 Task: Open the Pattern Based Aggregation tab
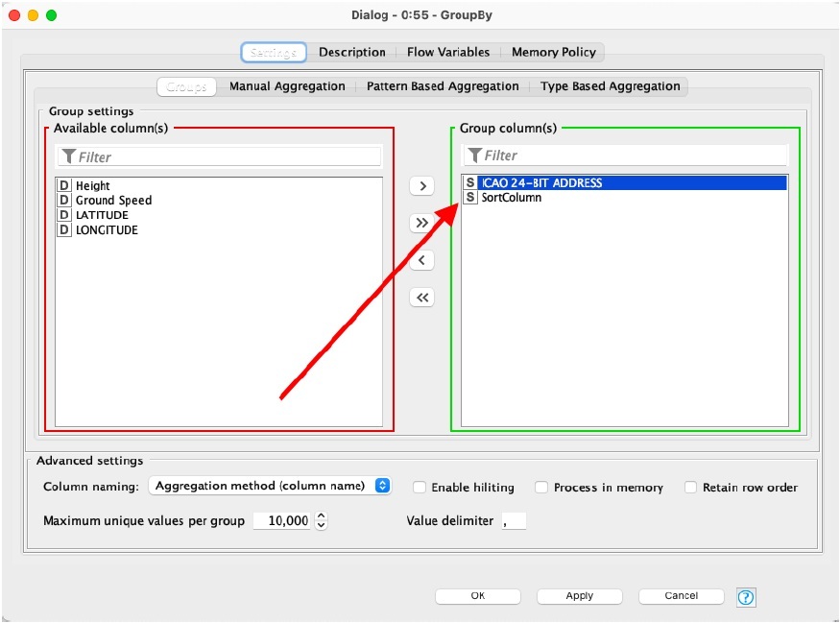pos(443,86)
